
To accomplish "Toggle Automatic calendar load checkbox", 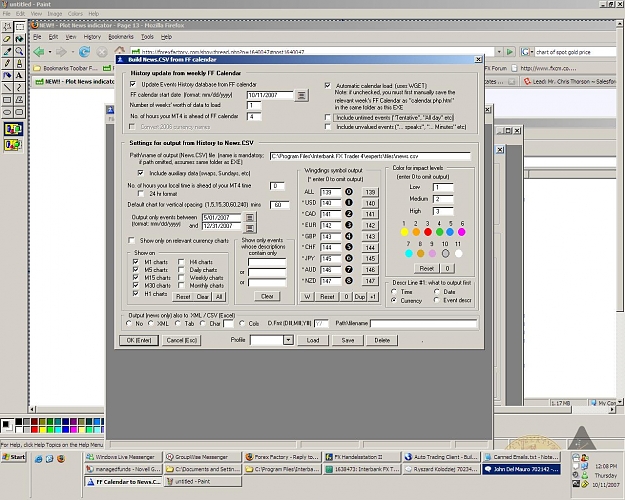I will click(x=328, y=85).
